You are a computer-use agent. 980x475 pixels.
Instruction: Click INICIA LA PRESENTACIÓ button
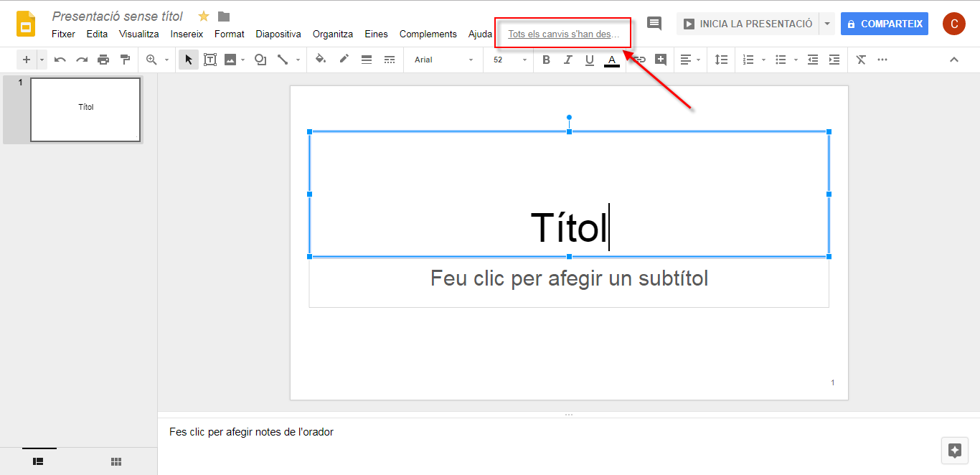click(x=748, y=24)
